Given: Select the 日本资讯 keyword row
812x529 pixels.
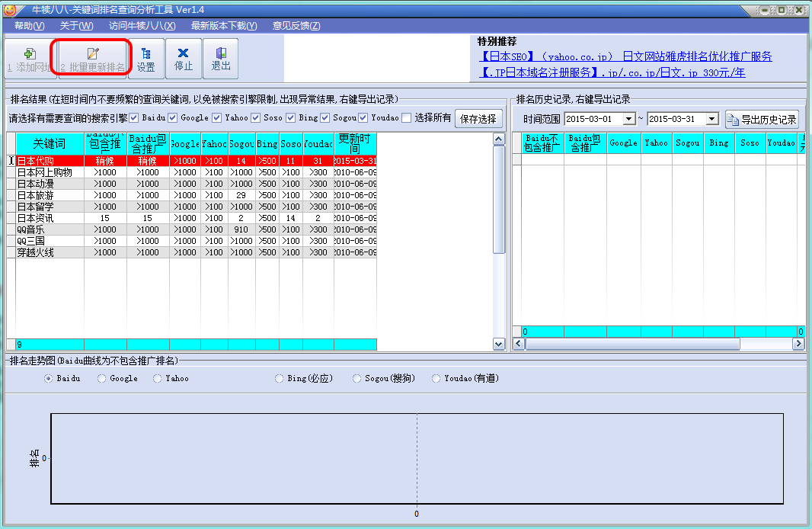Looking at the screenshot, I should click(35, 218).
